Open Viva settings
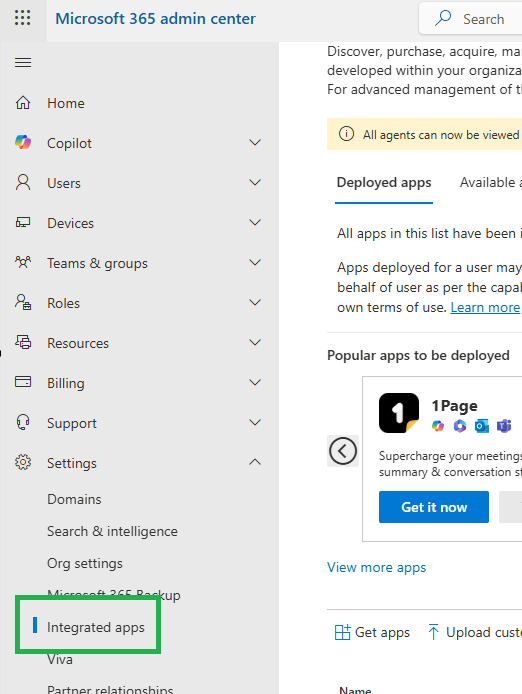522x694 pixels. coord(60,659)
